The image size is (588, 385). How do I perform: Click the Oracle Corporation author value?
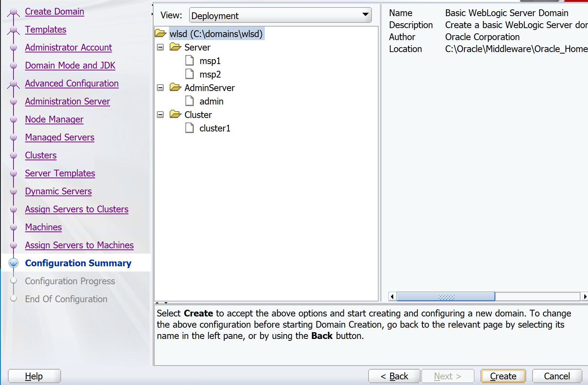pos(482,37)
